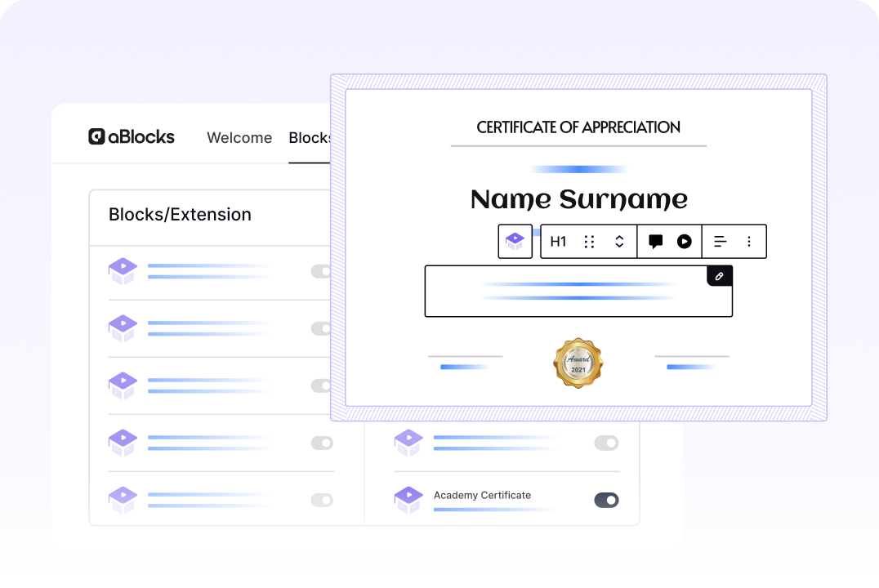Enable the toggle directly above Academy Certificate's toggle
Image resolution: width=879 pixels, height=588 pixels.
606,443
